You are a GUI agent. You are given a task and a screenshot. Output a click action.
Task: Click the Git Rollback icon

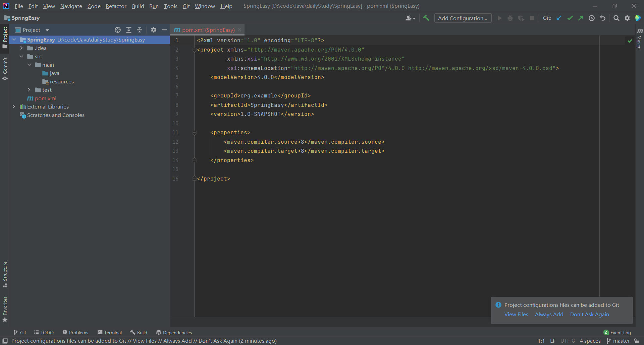pos(603,18)
